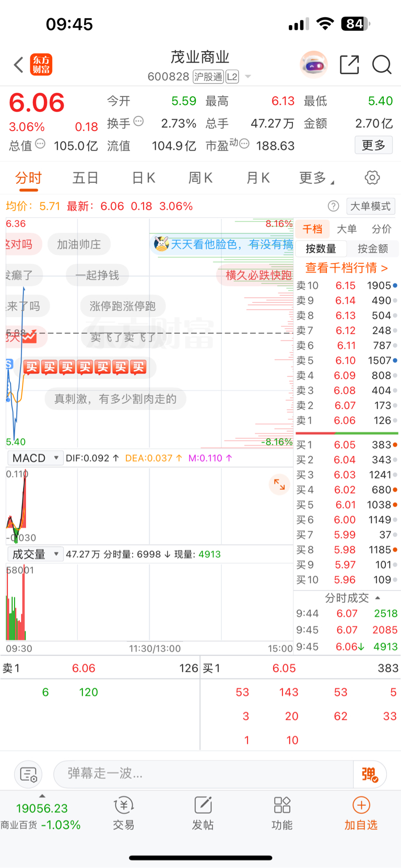Screen dimensions: 401x868
Task: Tap 买10 row at 5.96
Action: (347, 580)
